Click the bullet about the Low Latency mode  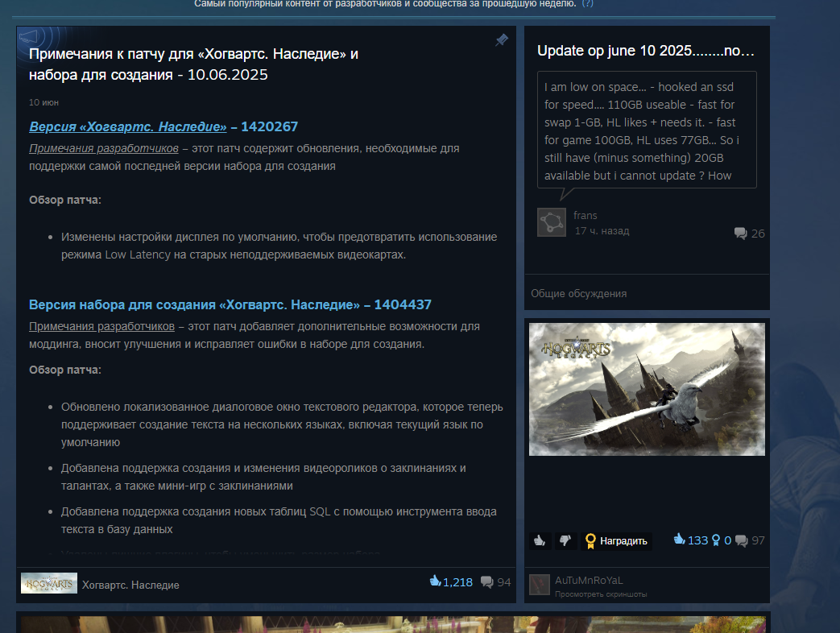279,246
